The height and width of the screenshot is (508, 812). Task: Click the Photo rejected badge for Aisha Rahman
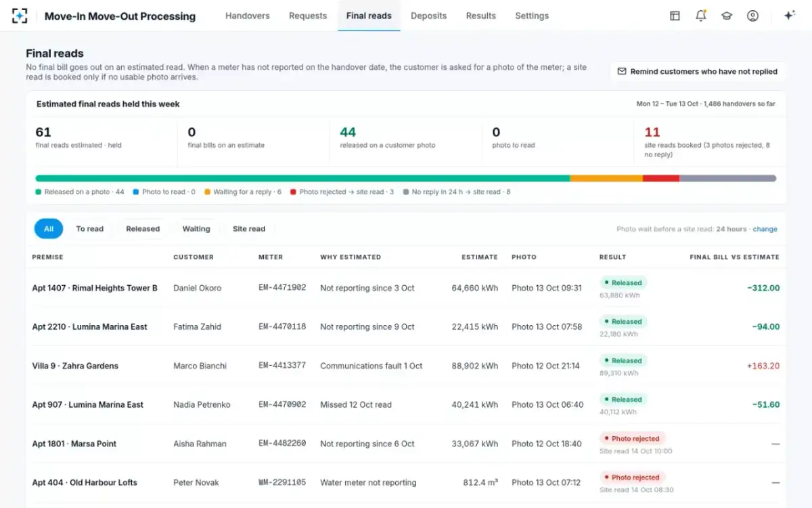click(633, 438)
